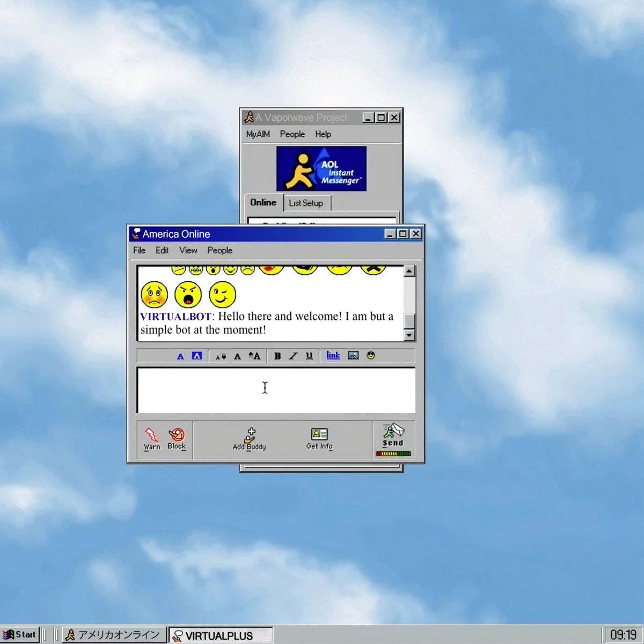Decrease font size with the smaller-A icon
This screenshot has height=644, width=644.
(221, 356)
